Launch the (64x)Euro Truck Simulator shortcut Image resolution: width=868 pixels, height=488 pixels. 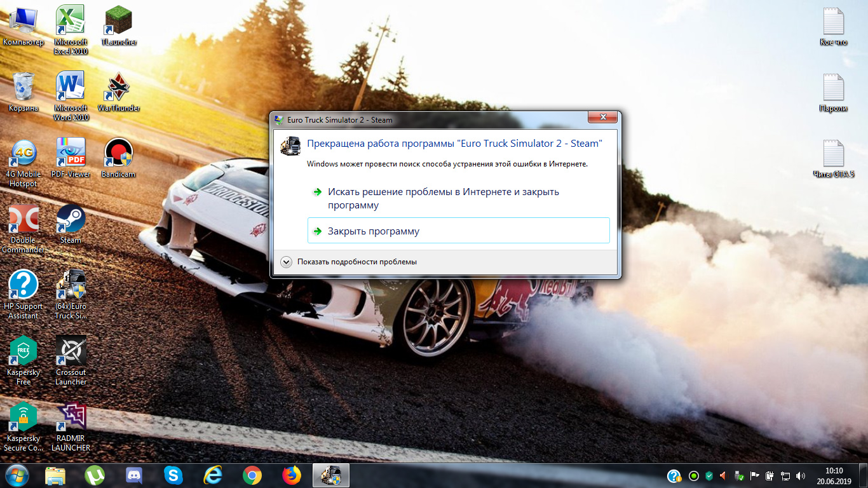(71, 295)
